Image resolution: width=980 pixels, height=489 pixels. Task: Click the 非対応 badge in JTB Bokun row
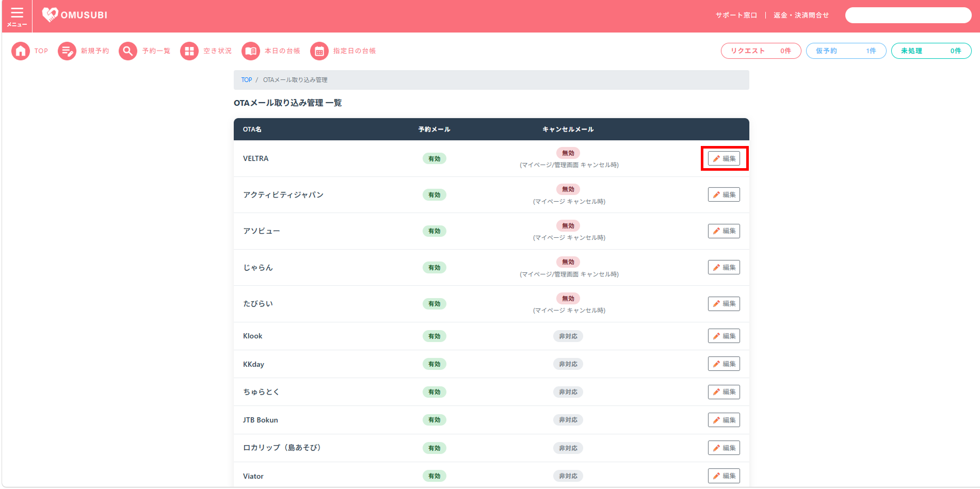[x=568, y=420]
